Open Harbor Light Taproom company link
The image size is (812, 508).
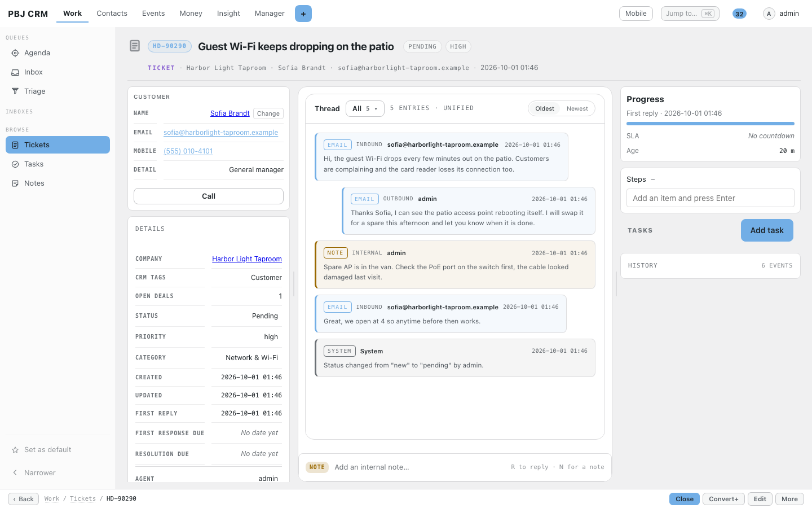click(x=247, y=259)
